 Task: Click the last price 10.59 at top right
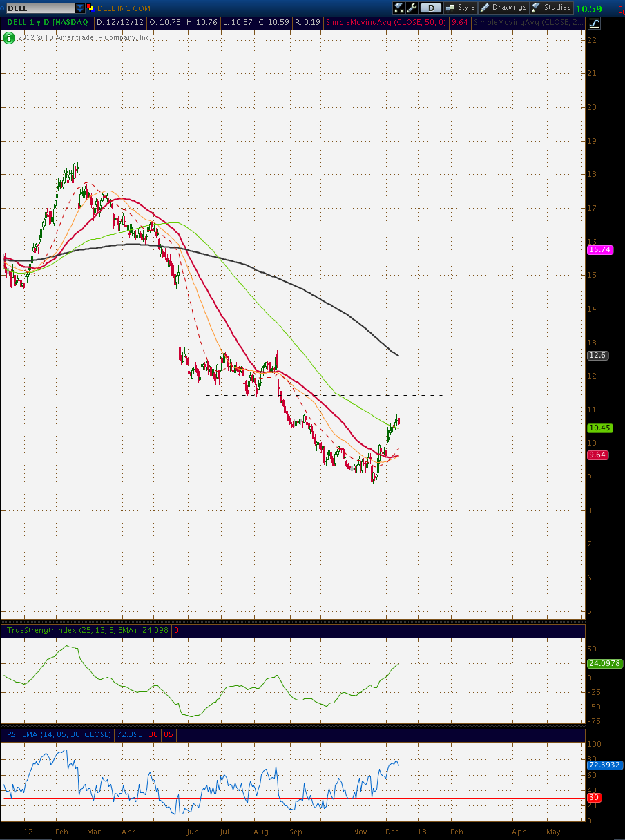[588, 9]
